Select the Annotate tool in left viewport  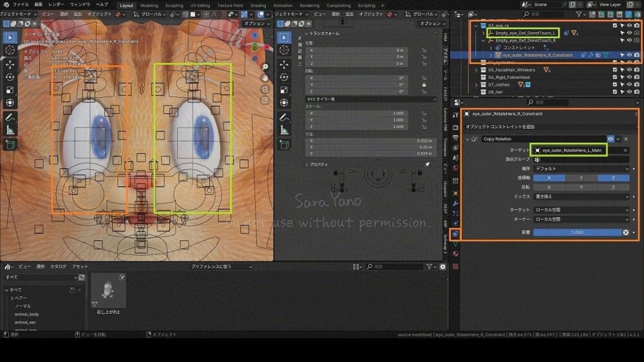[10, 117]
